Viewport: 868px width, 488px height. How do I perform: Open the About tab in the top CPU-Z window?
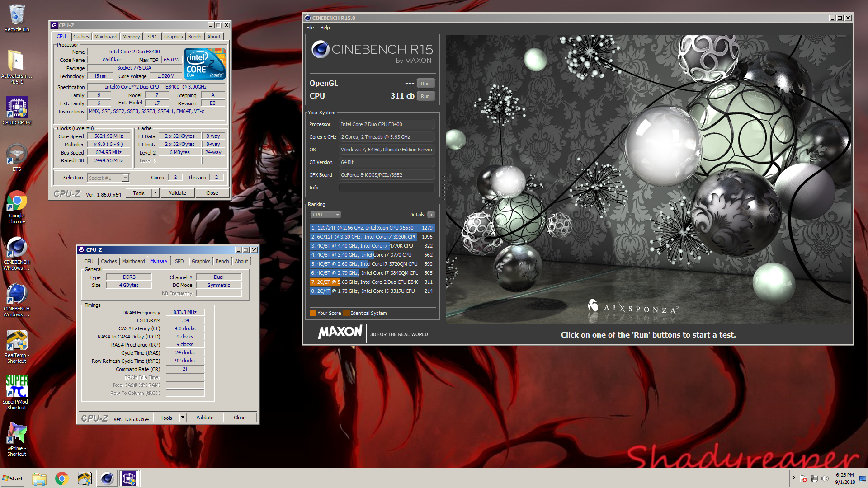tap(214, 37)
